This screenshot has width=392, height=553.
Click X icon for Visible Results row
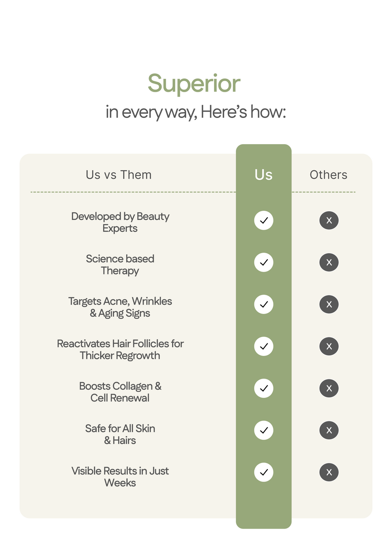(329, 472)
